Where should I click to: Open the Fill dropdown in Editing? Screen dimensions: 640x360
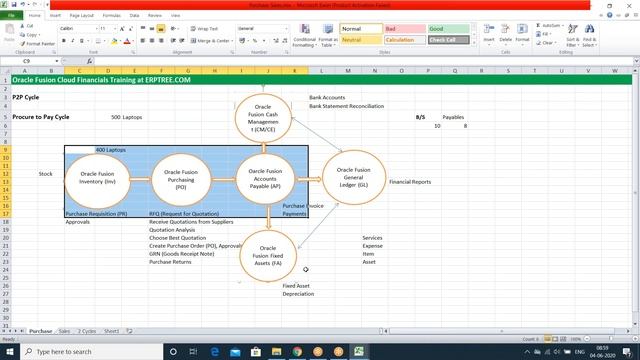545,34
